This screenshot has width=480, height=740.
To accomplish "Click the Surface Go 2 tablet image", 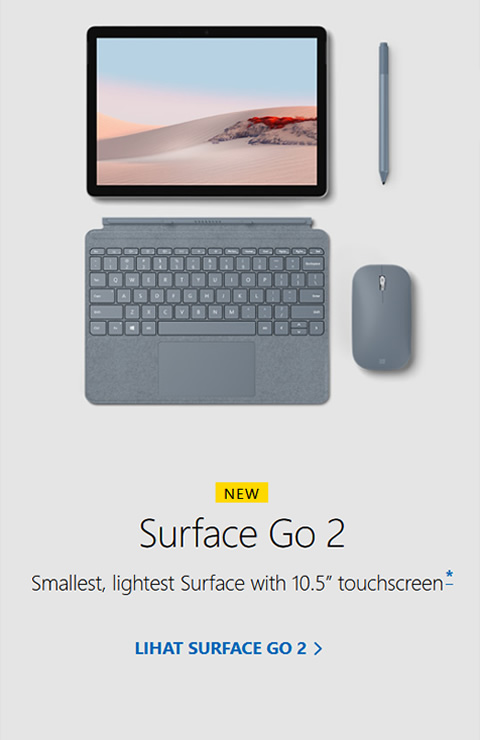I will (207, 111).
